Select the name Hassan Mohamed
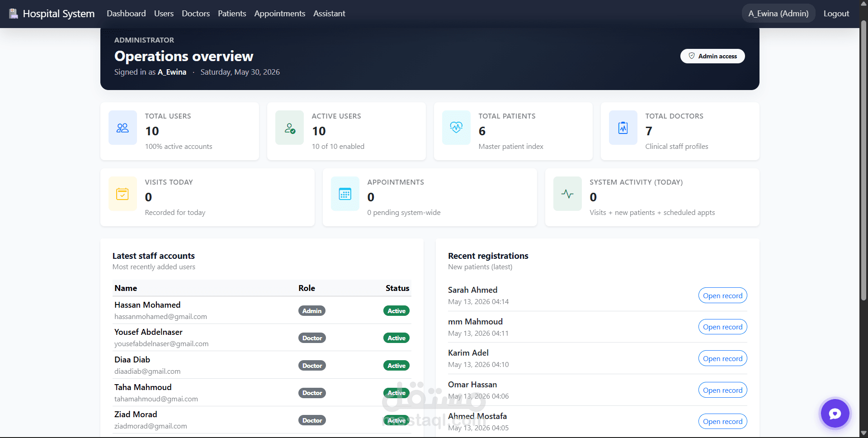 tap(147, 305)
